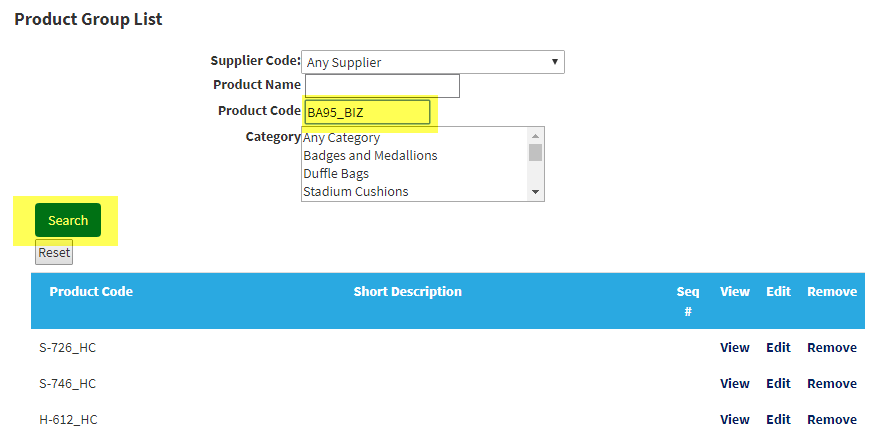Screen dimensions: 880x430
Task: Open the Supplier Code dropdown
Action: [x=433, y=62]
